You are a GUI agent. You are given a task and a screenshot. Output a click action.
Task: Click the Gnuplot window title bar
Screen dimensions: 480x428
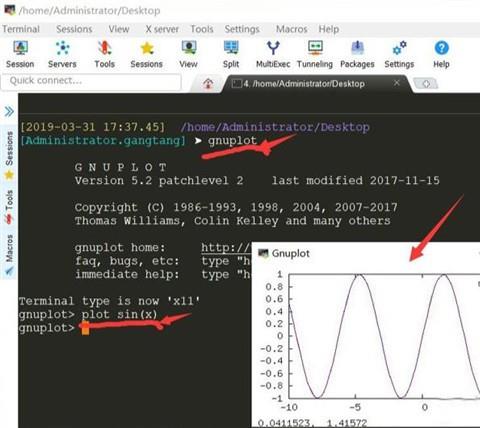tap(366, 253)
